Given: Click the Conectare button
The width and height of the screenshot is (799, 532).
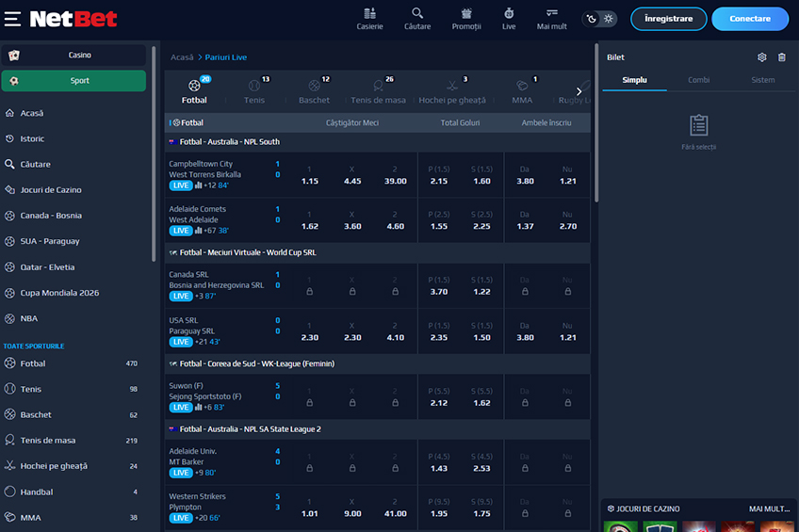Looking at the screenshot, I should coord(750,19).
